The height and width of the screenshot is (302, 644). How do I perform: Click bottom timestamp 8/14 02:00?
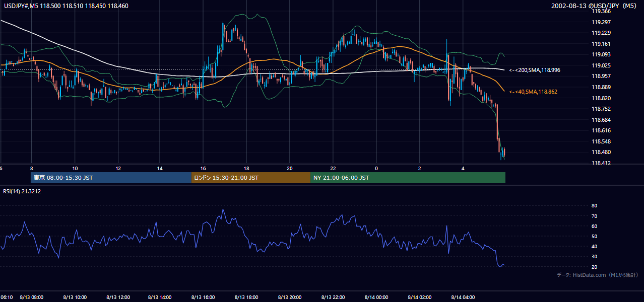(x=420, y=297)
